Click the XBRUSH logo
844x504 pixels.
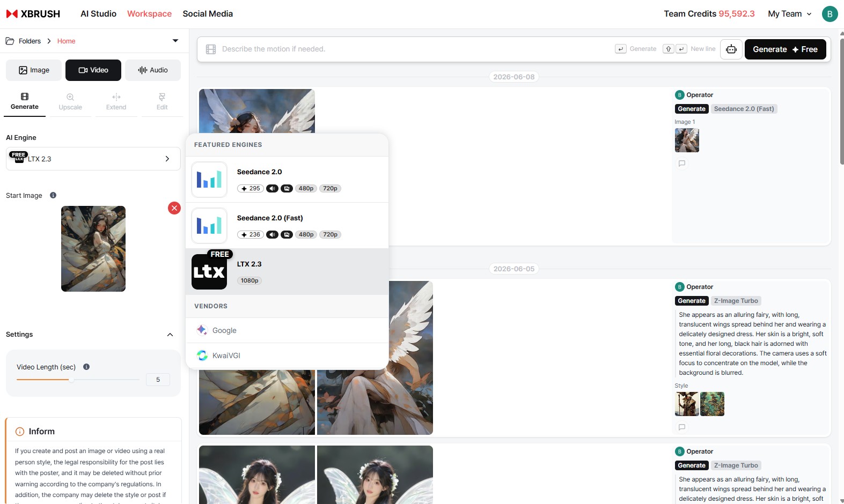(x=33, y=14)
